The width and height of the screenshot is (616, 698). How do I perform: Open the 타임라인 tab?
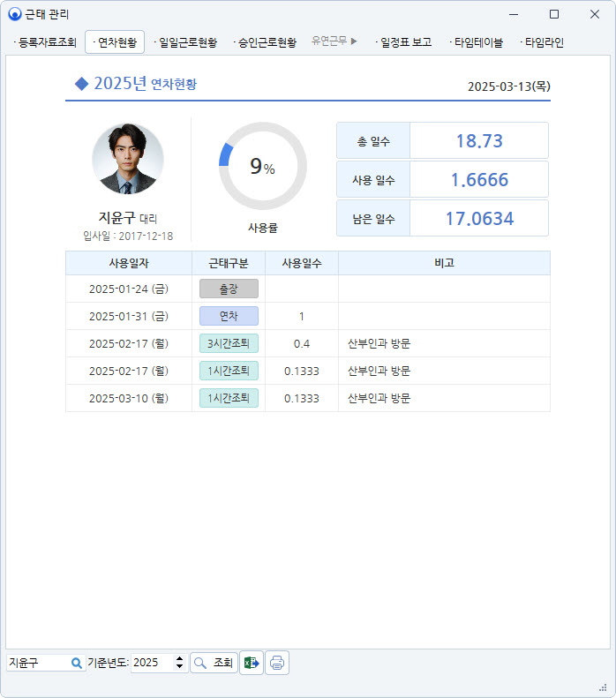pyautogui.click(x=542, y=41)
